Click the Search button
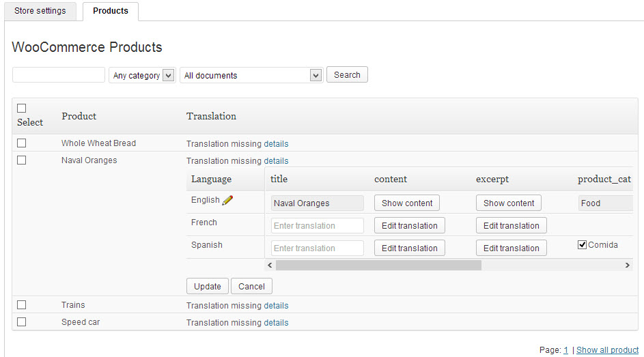The image size is (644, 357). tap(347, 75)
